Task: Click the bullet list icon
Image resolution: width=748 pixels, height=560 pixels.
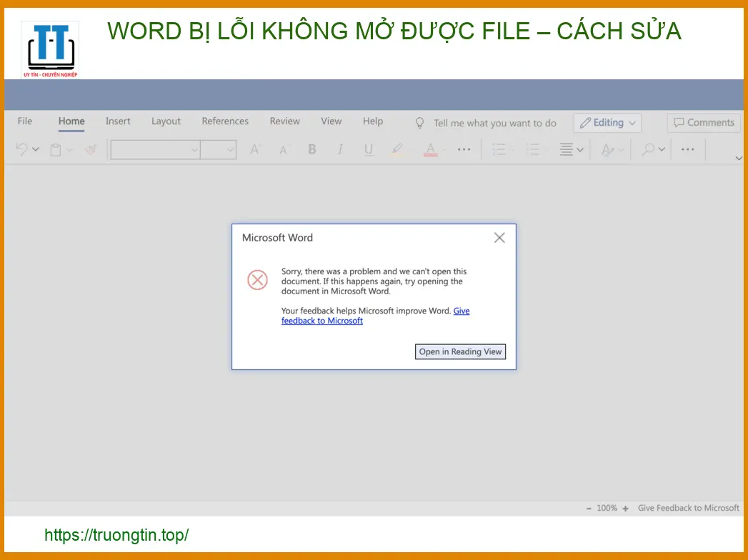Action: pyautogui.click(x=499, y=149)
